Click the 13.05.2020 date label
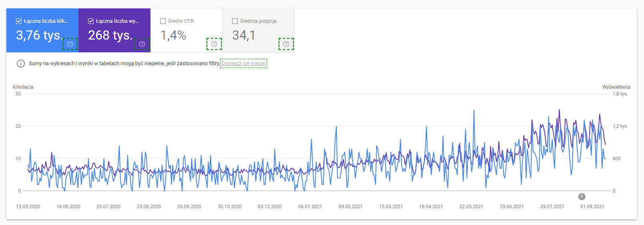The image size is (644, 225). (x=28, y=207)
